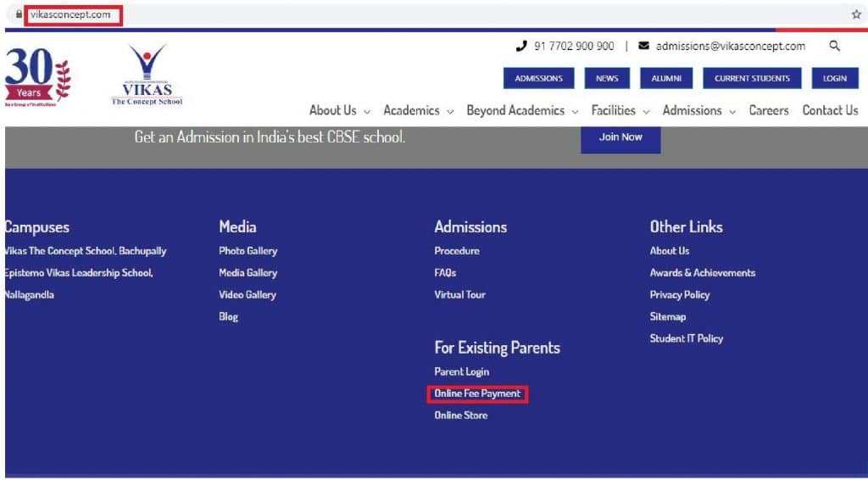
Task: Open the Blog footer link
Action: (228, 316)
